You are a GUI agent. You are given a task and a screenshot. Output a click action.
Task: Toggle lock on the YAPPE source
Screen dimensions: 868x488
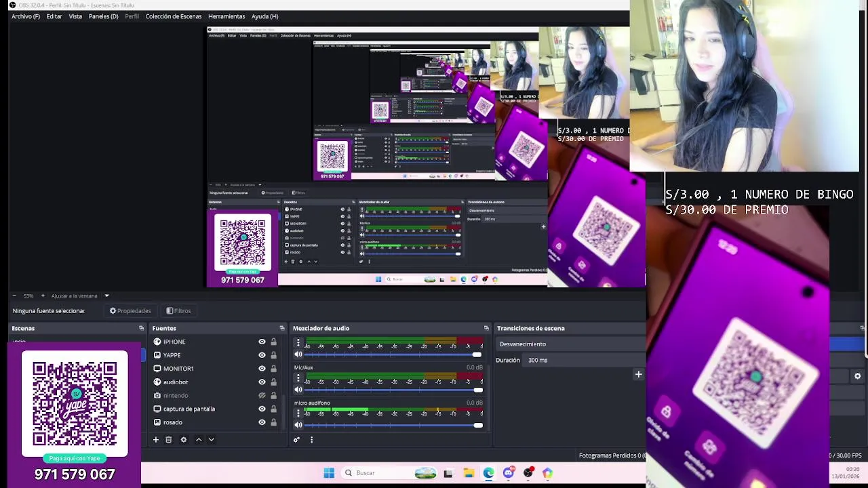click(x=273, y=355)
